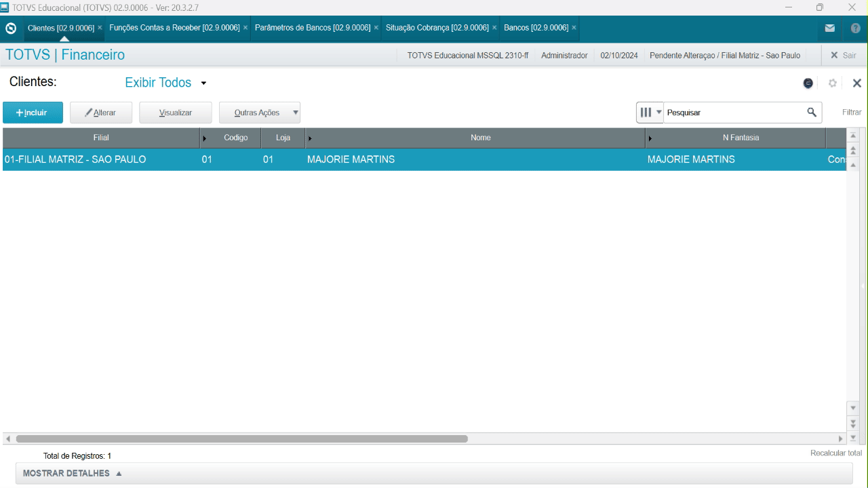Page down with the double down arrow
Viewport: 868px width, 488px height.
853,423
